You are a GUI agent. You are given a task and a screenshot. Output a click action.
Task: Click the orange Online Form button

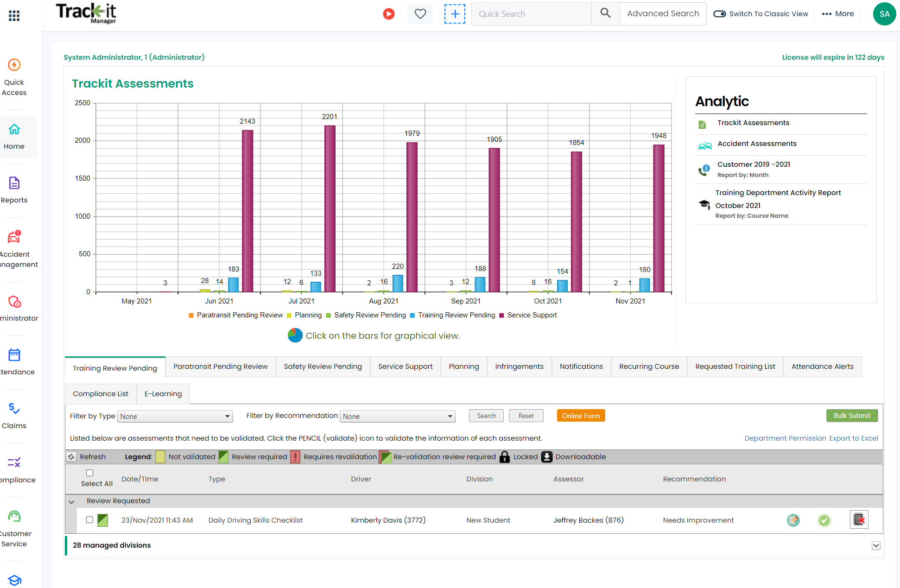tap(581, 415)
